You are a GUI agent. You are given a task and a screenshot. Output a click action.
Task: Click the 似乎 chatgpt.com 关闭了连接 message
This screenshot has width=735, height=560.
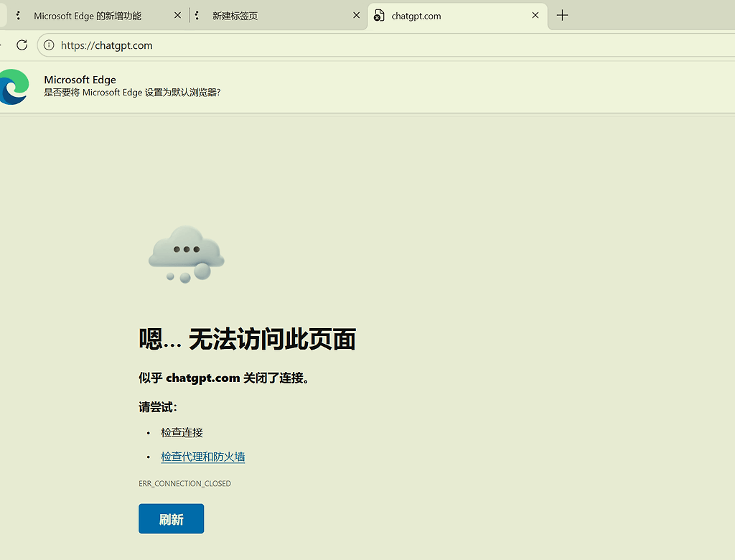click(224, 378)
